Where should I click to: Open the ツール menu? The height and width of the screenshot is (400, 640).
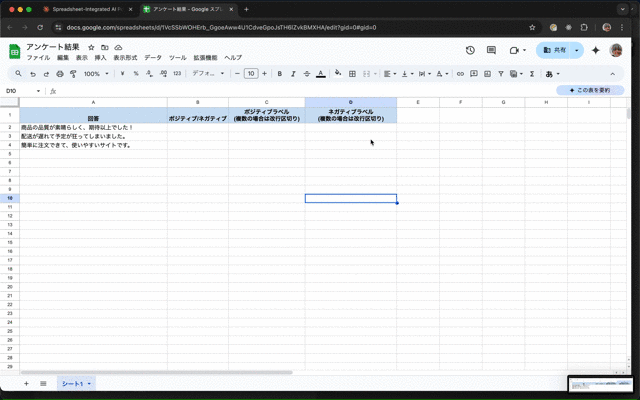[x=178, y=58]
